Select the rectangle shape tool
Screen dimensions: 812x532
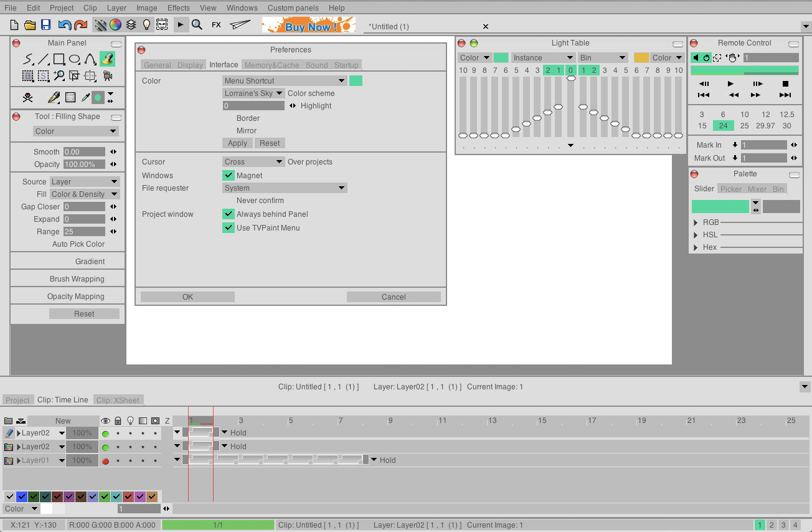coord(59,59)
